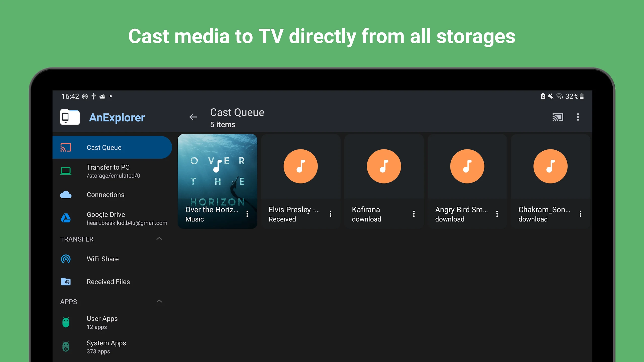Click the USB status bar icon

coord(93,96)
